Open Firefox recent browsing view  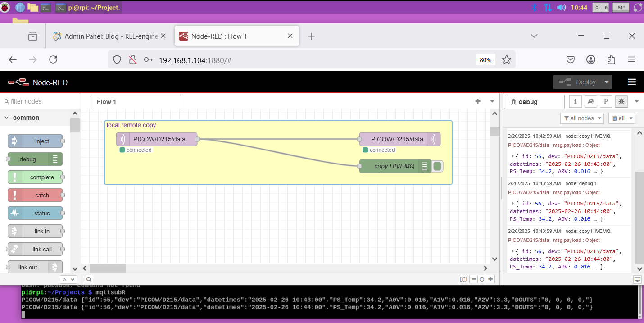pos(33,36)
